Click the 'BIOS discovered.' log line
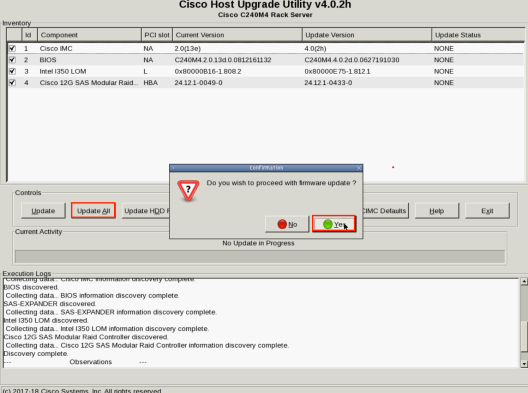The width and height of the screenshot is (528, 393). point(31,287)
